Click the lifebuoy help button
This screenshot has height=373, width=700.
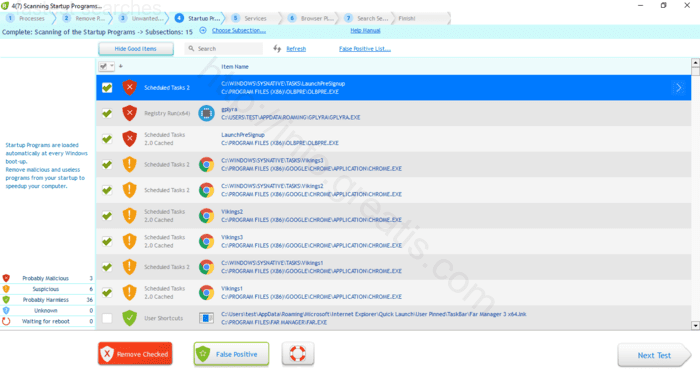tap(298, 354)
